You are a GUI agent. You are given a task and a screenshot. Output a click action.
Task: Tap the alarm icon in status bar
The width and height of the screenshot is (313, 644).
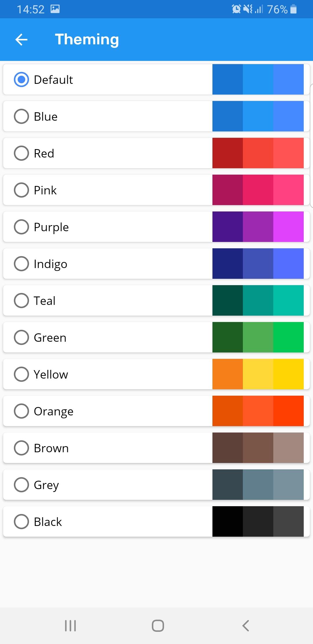click(x=236, y=9)
